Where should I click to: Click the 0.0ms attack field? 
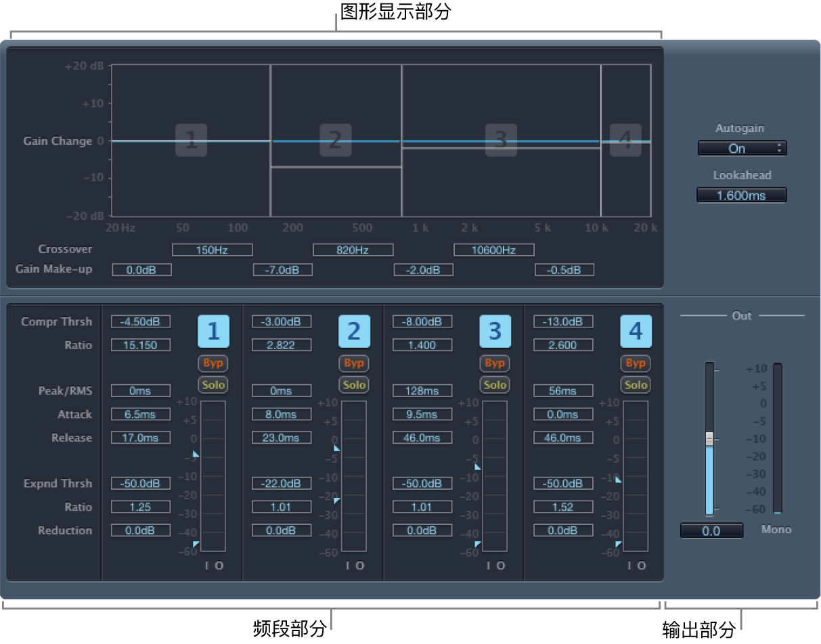coord(563,414)
